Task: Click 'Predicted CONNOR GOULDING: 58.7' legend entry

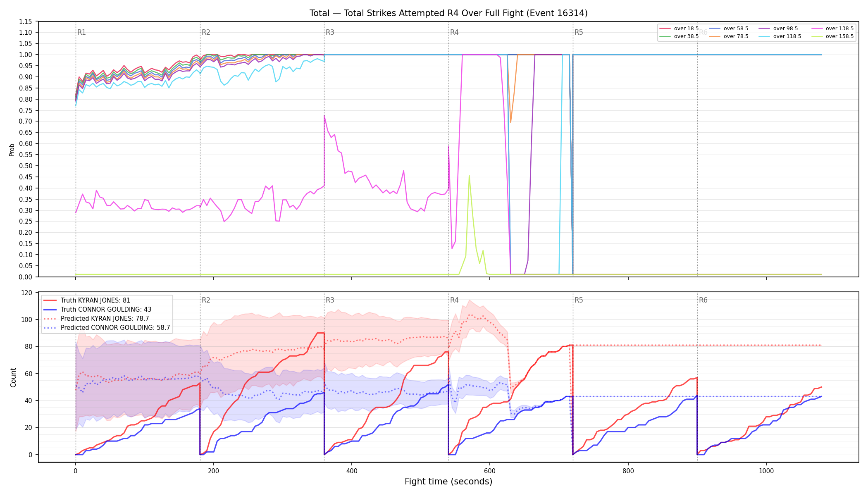Action: point(107,328)
